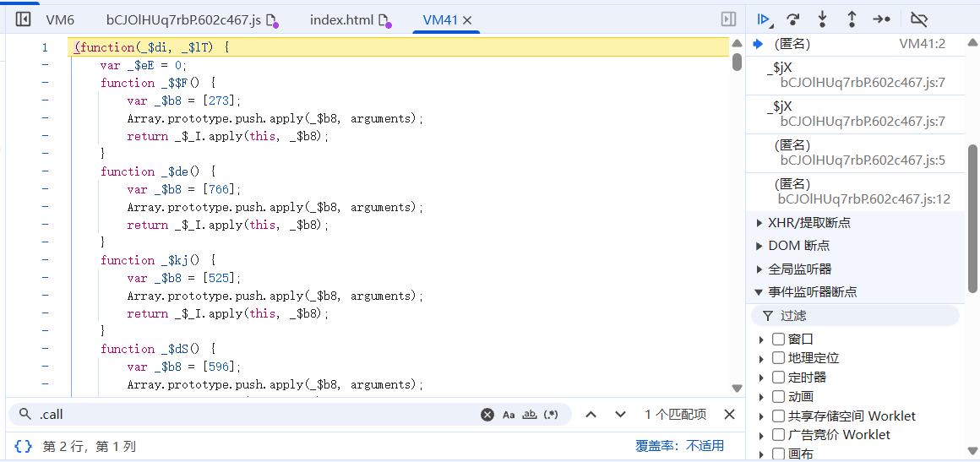Check the 定时器 breakpoint checkbox
Screen dimensions: 980x462
tap(778, 378)
